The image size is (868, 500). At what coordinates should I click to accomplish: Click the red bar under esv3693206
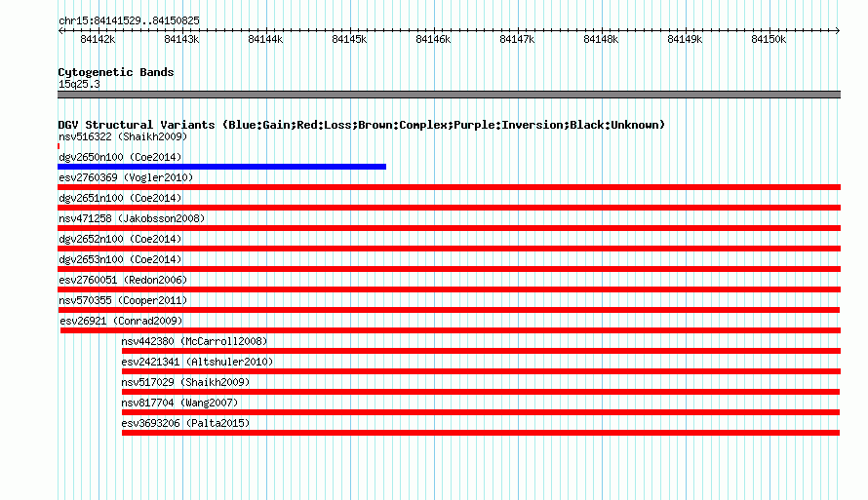pos(481,433)
